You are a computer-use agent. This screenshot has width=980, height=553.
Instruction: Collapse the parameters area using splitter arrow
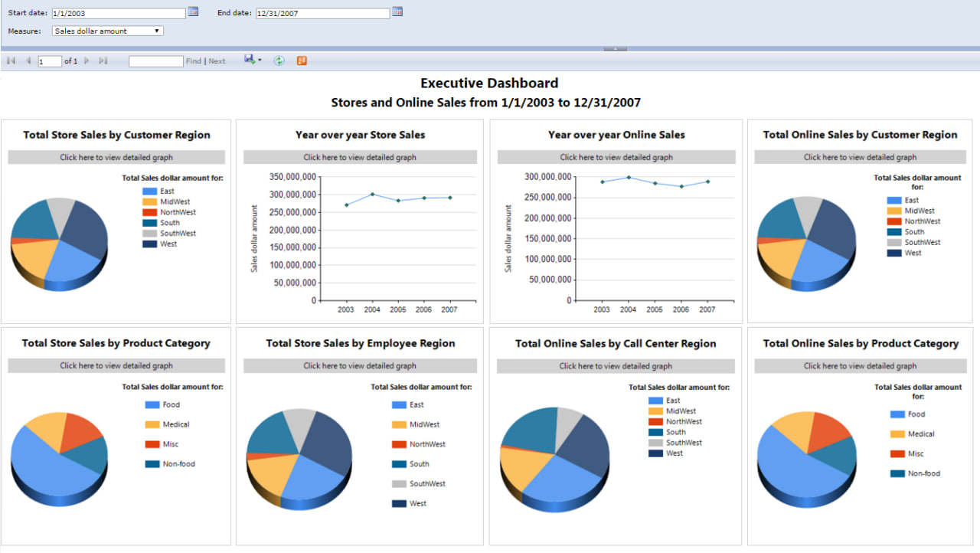(x=615, y=48)
